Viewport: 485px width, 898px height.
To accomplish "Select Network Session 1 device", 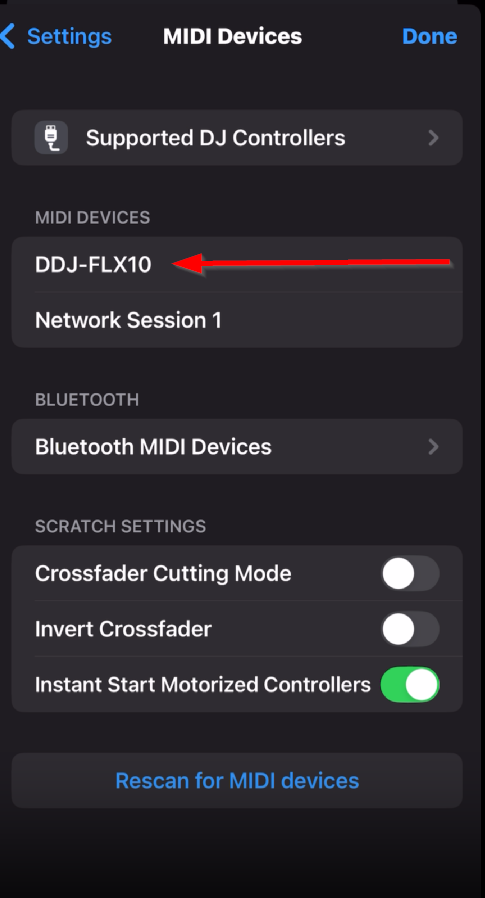I will (237, 320).
